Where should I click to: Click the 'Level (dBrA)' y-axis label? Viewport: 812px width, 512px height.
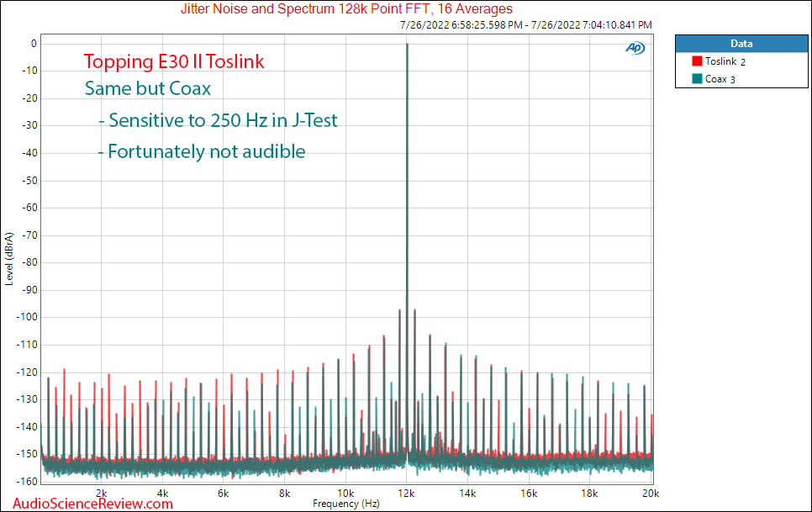click(8, 259)
